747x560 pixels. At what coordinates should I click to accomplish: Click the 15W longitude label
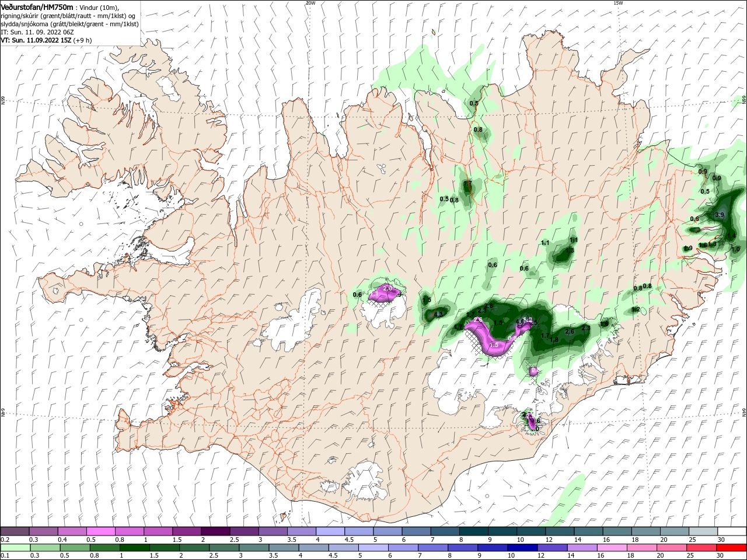pos(618,3)
